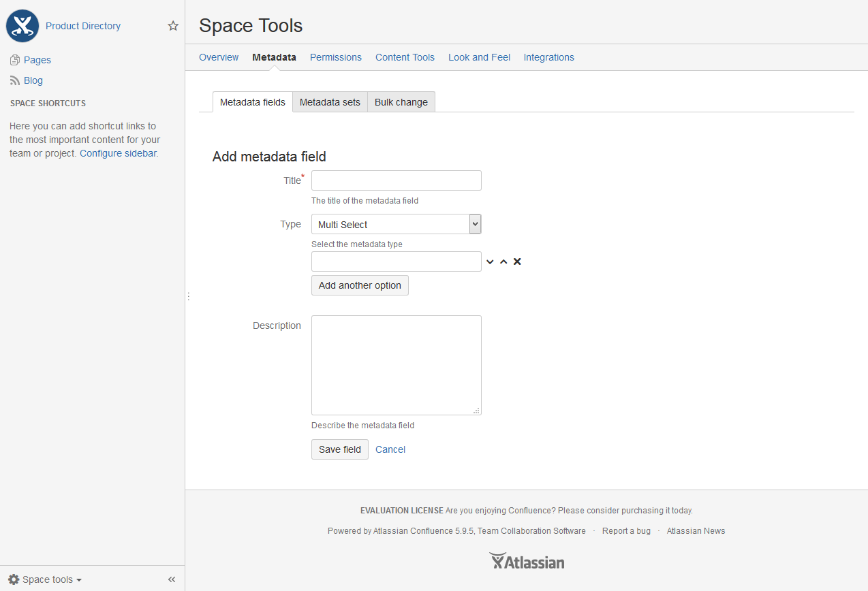The height and width of the screenshot is (591, 868).
Task: Expand the Space tools menu
Action: [x=46, y=579]
